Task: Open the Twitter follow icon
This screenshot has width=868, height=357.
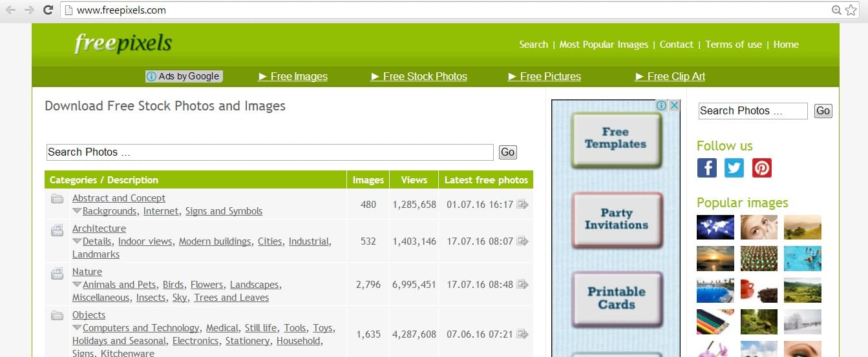Action: [734, 168]
